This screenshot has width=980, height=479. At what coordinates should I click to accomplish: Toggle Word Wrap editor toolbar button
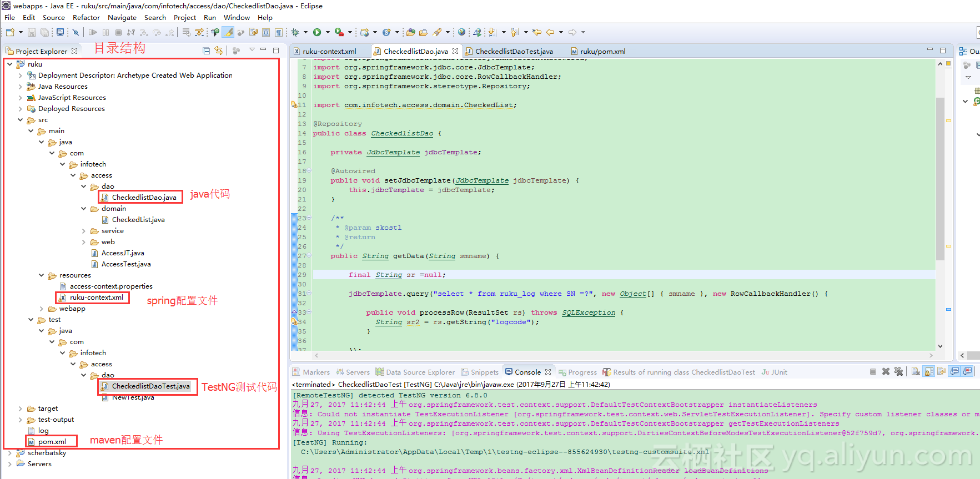click(x=253, y=32)
